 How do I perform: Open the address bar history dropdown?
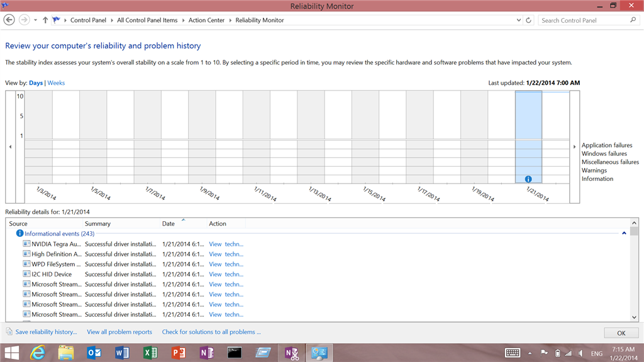coord(518,20)
